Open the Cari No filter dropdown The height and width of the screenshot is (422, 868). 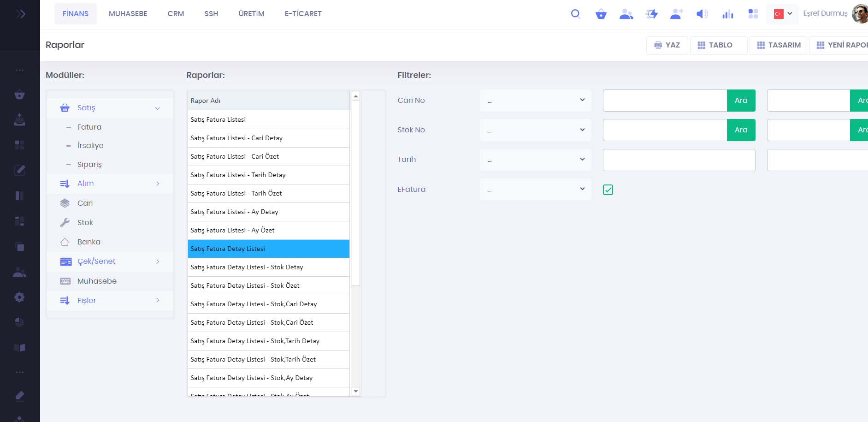(535, 101)
